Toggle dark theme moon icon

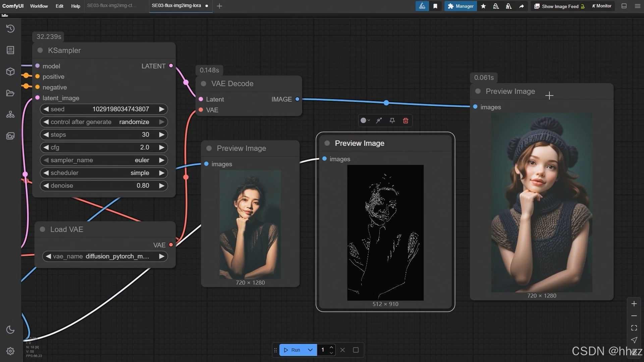[x=10, y=330]
